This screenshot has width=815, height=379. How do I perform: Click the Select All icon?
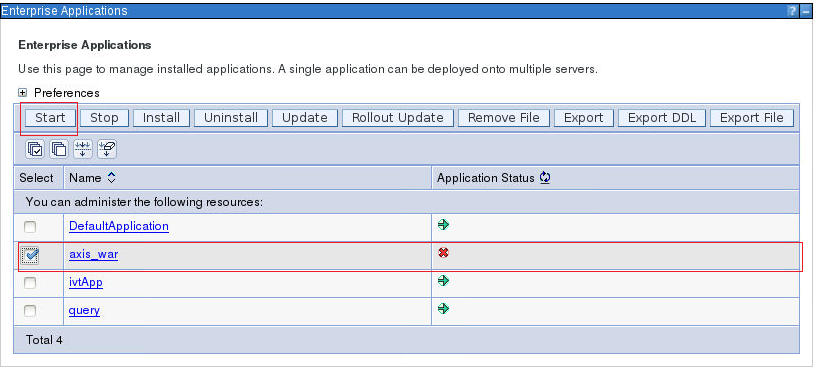(35, 150)
